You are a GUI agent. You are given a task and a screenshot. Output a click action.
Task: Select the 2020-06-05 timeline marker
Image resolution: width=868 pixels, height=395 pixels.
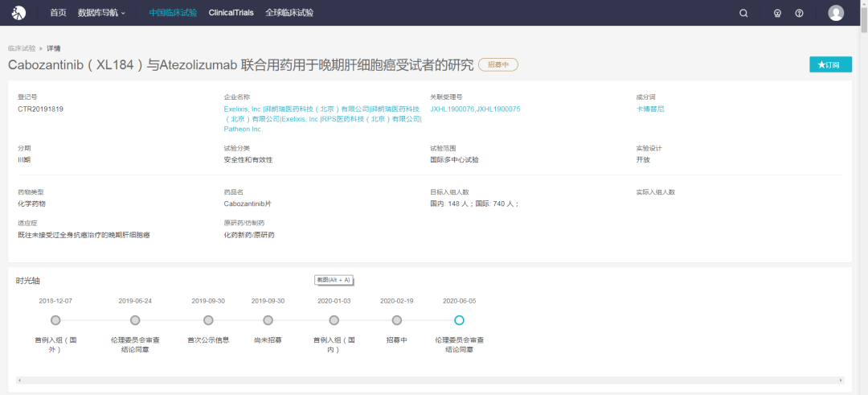coord(459,320)
